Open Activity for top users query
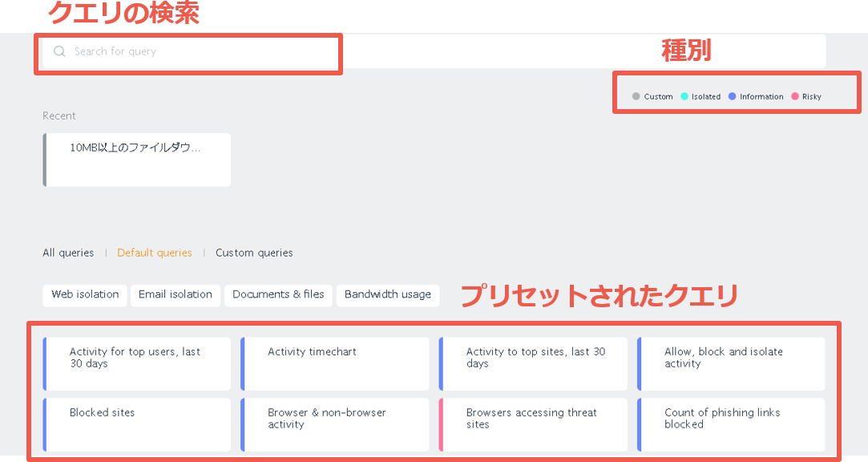 click(137, 364)
